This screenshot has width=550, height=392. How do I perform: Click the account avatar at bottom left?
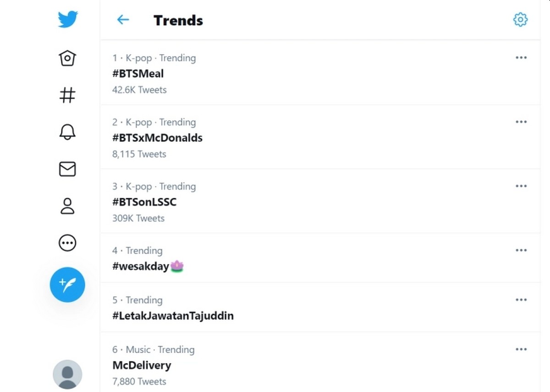tap(67, 374)
